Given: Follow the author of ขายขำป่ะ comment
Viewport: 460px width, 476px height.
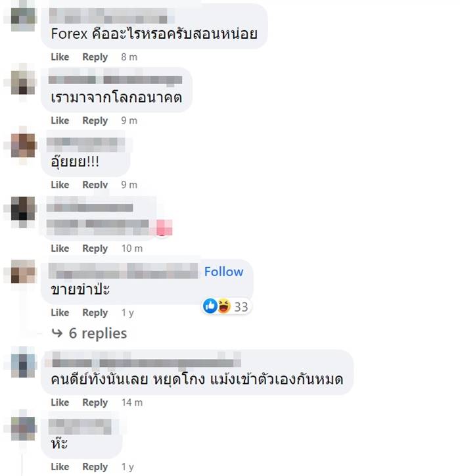Looking at the screenshot, I should point(223,272).
